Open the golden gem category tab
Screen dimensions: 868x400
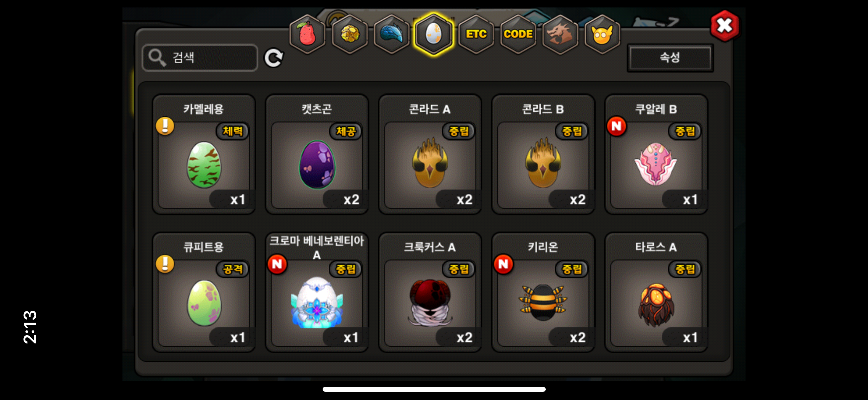click(350, 34)
